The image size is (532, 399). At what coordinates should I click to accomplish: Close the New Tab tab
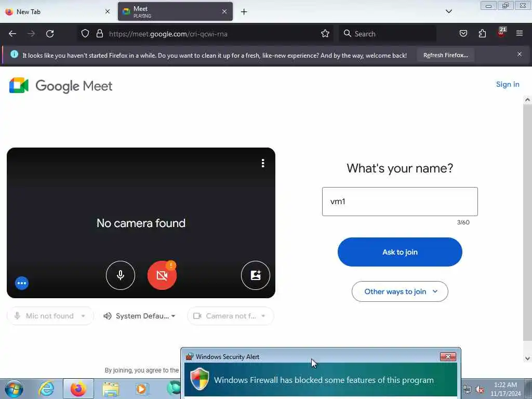click(x=107, y=11)
